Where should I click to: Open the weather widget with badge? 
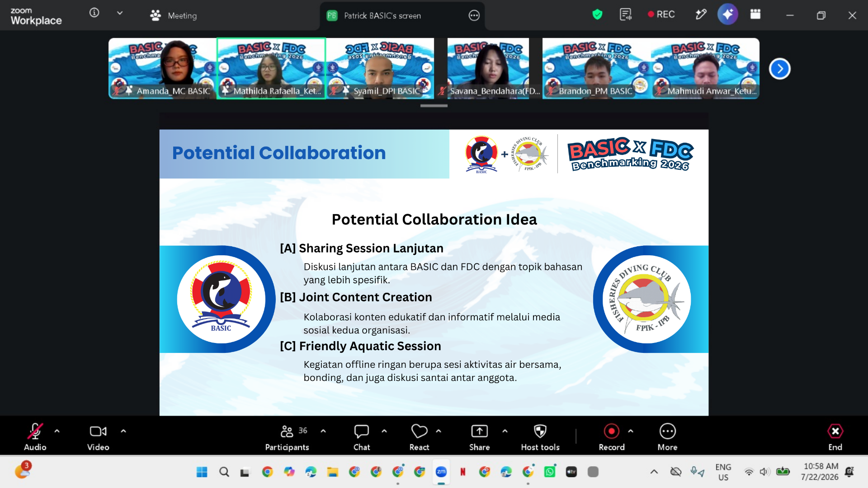(23, 470)
